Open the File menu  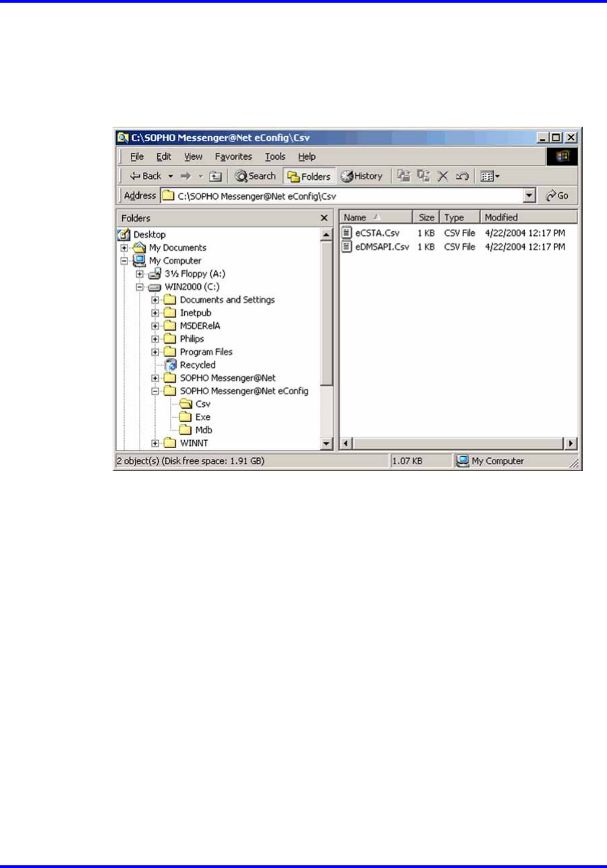tap(137, 156)
